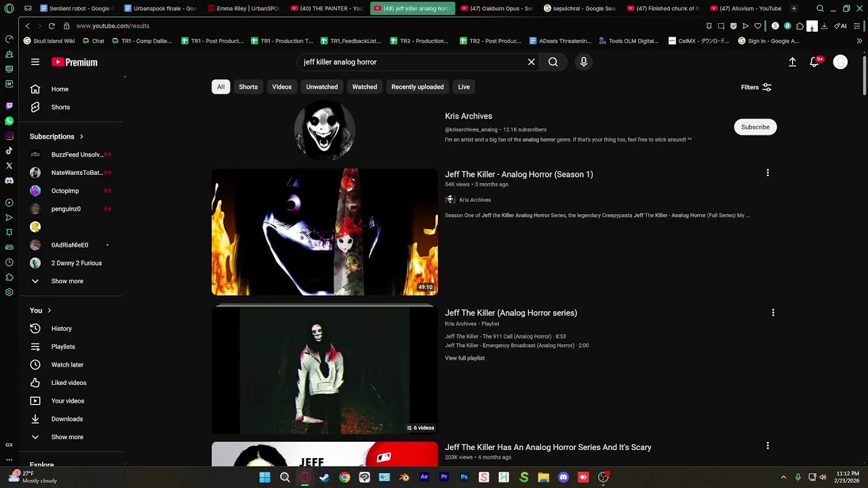The width and height of the screenshot is (868, 488).
Task: Clear the search query with the X
Action: 531,62
